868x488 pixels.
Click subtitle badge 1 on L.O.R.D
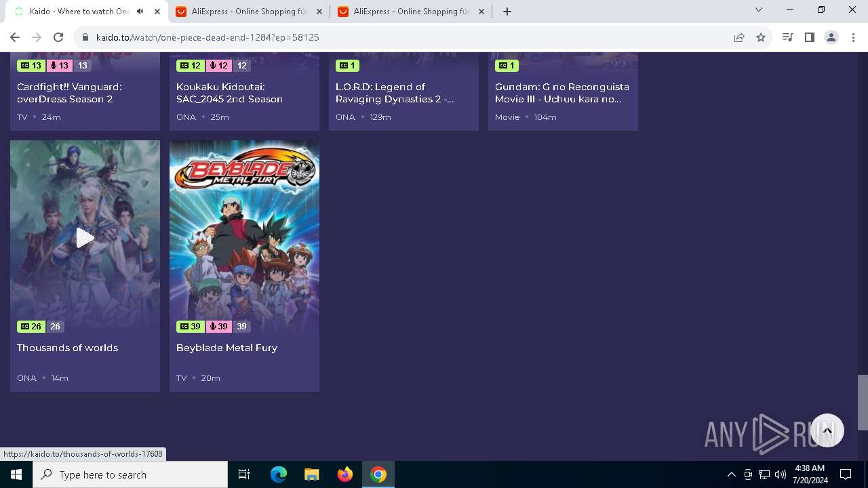coord(347,66)
